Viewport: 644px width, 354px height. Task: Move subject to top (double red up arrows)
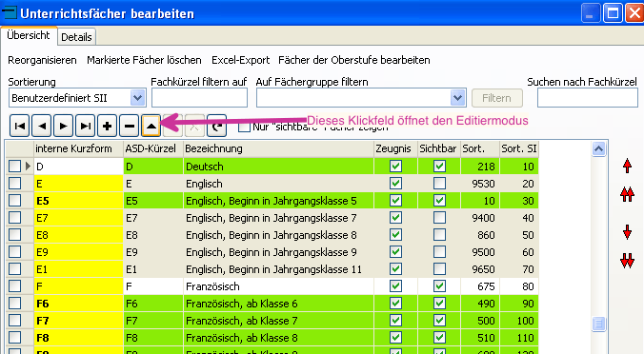click(x=627, y=194)
